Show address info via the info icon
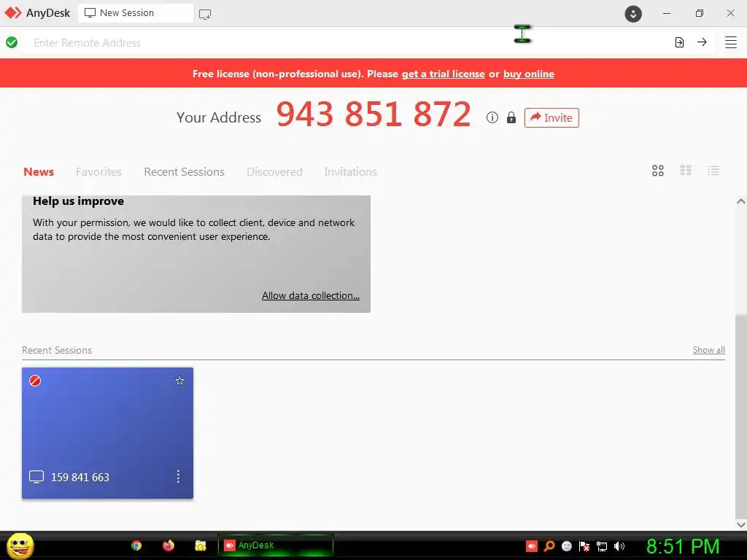 pyautogui.click(x=492, y=117)
